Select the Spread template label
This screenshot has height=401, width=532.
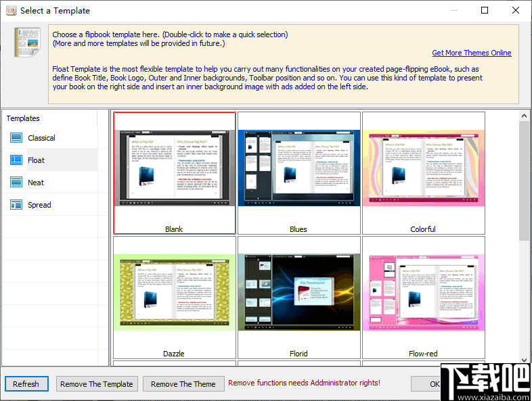[x=39, y=205]
